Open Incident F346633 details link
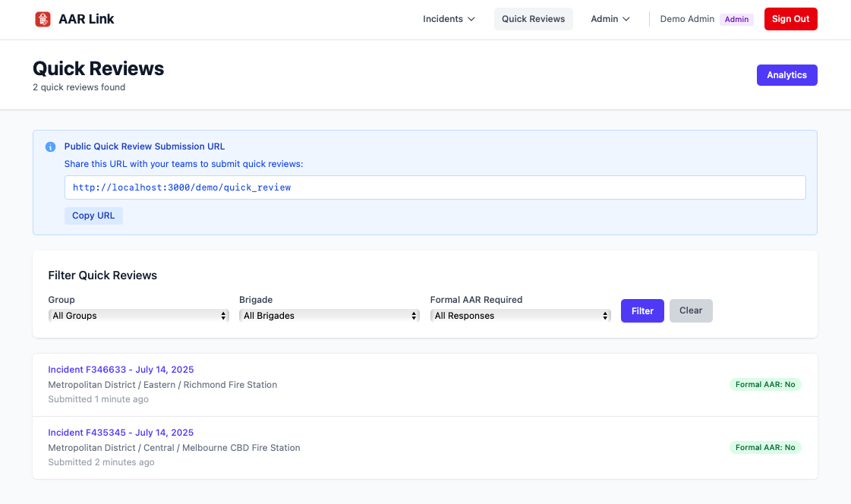The height and width of the screenshot is (504, 851). [x=121, y=369]
